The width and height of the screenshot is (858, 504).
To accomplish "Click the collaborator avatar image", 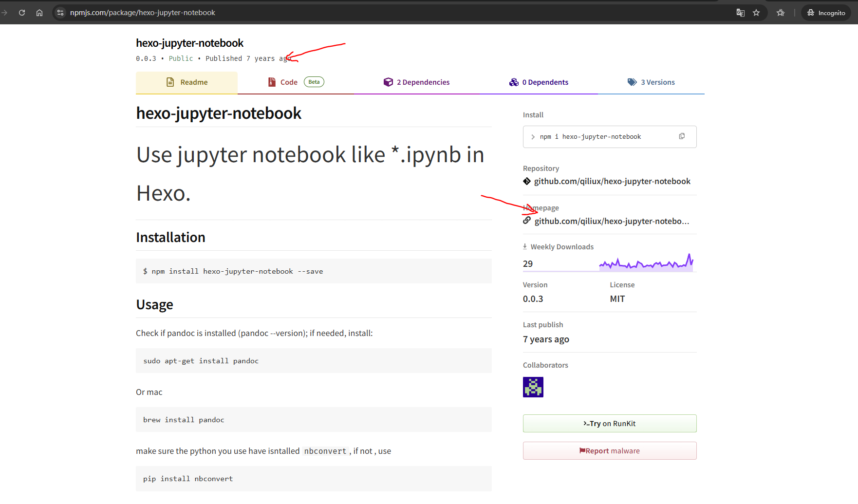I will (x=533, y=387).
